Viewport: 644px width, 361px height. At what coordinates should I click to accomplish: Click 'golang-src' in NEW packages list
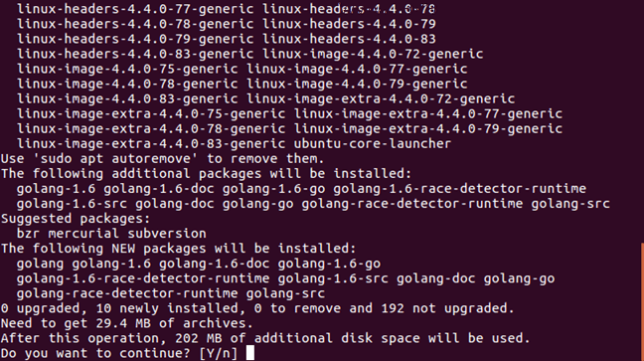(285, 293)
